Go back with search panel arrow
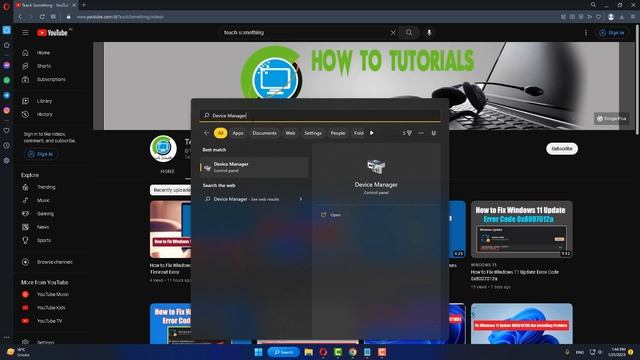 click(x=207, y=133)
